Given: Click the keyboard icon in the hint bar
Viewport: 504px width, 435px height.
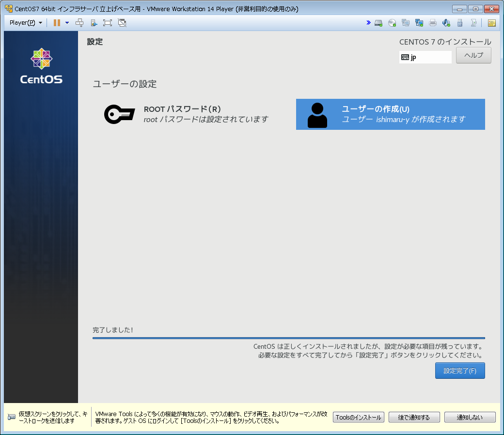Looking at the screenshot, I should click(12, 417).
